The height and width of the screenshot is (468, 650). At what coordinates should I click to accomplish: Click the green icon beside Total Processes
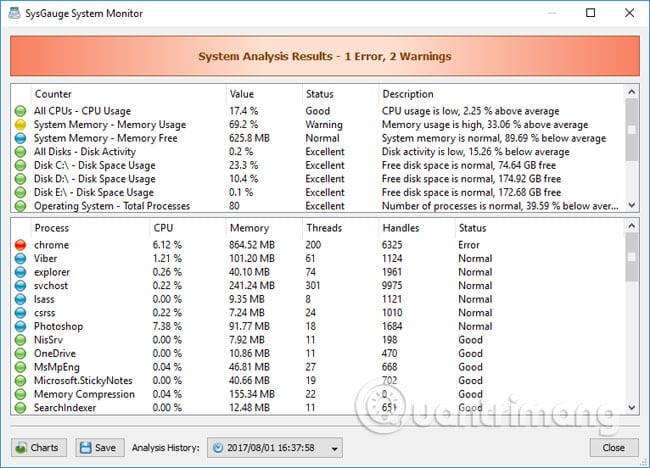20,206
